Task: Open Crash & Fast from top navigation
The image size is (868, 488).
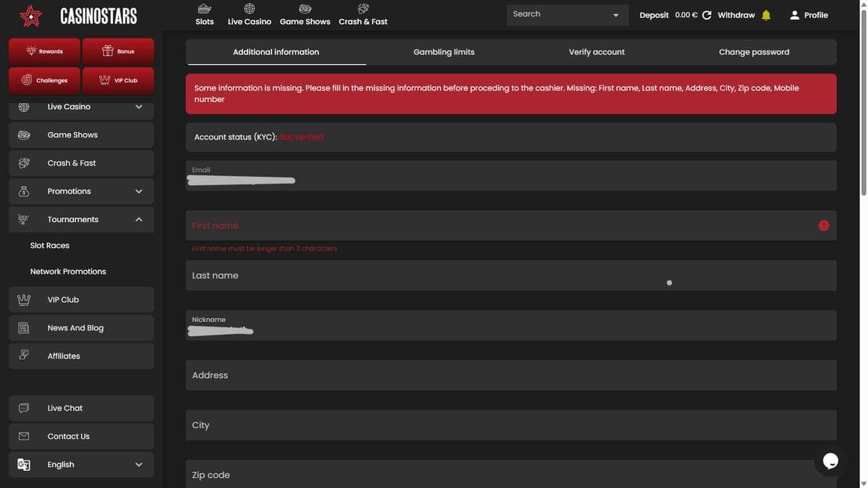Action: pyautogui.click(x=363, y=14)
